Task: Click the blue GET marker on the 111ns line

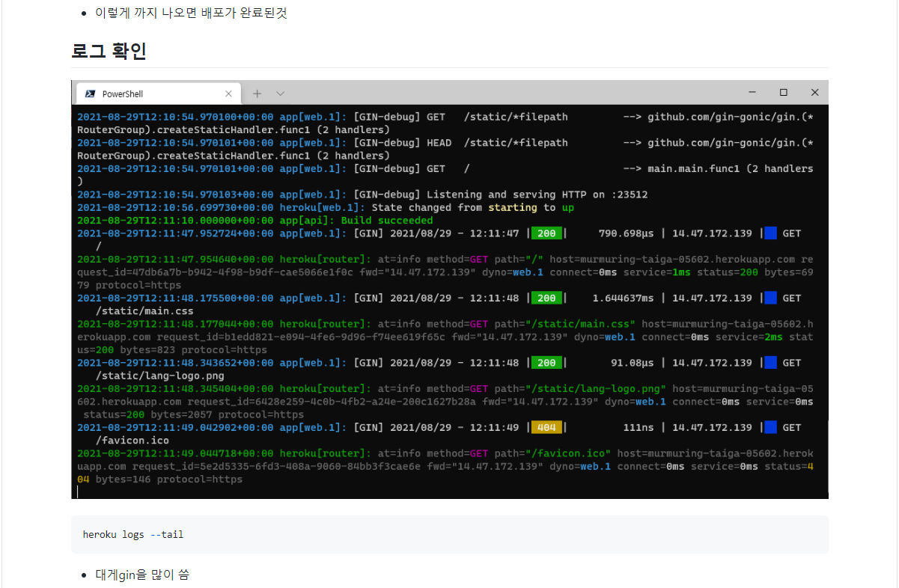Action: pos(770,428)
